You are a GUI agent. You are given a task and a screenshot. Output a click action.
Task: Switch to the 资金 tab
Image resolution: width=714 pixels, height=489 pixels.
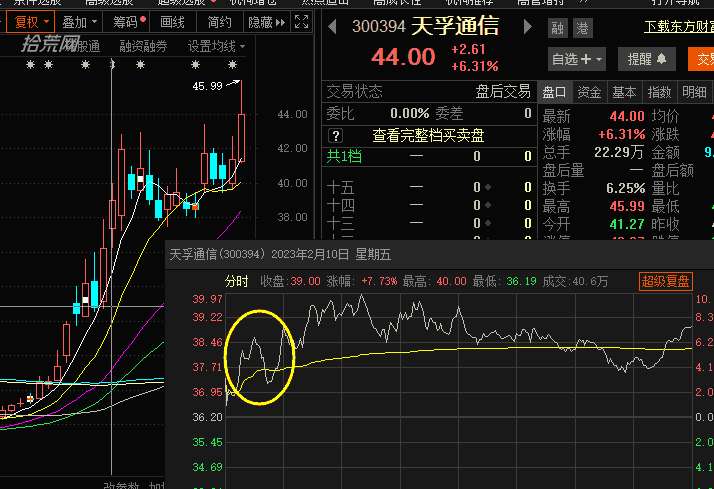589,92
